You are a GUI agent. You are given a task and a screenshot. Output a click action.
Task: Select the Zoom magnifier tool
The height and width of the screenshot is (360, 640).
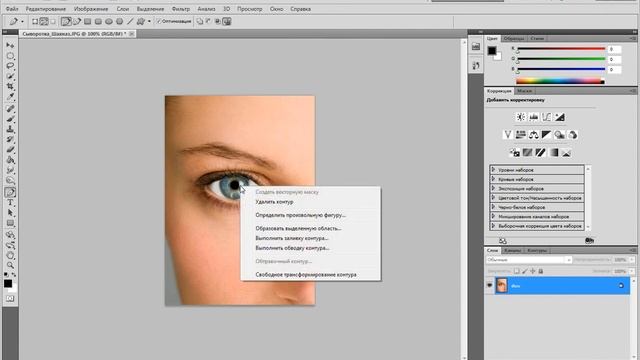click(x=10, y=265)
